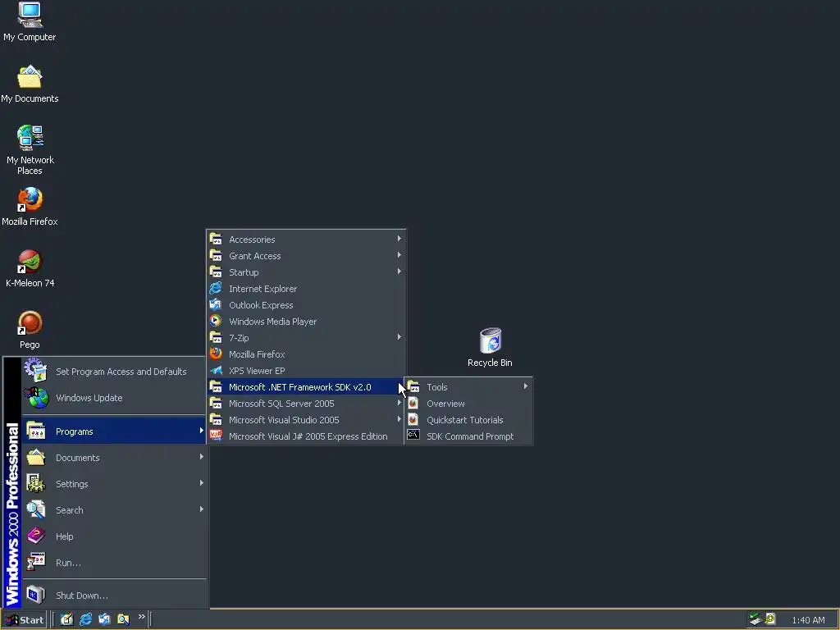Click the Windows Update globe icon
The width and height of the screenshot is (840, 630).
[x=36, y=398]
